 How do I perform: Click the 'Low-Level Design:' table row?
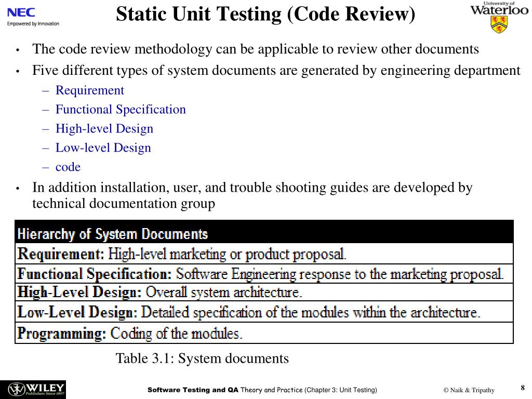pyautogui.click(x=264, y=312)
